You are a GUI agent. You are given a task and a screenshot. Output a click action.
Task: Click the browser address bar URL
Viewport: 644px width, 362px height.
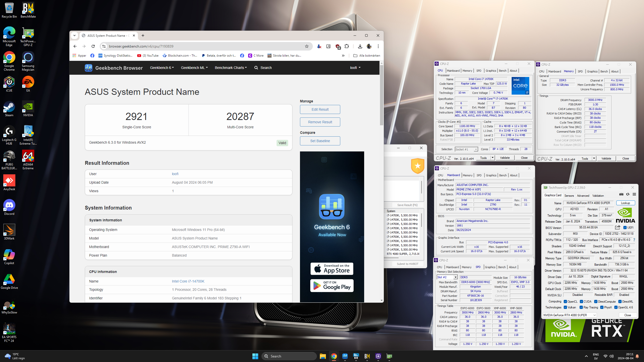141,46
